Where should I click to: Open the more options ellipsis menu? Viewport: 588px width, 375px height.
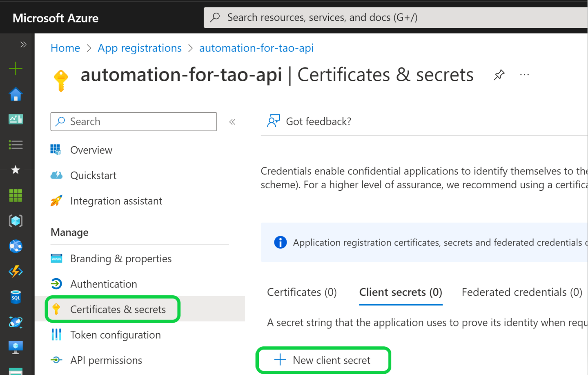[x=524, y=75]
